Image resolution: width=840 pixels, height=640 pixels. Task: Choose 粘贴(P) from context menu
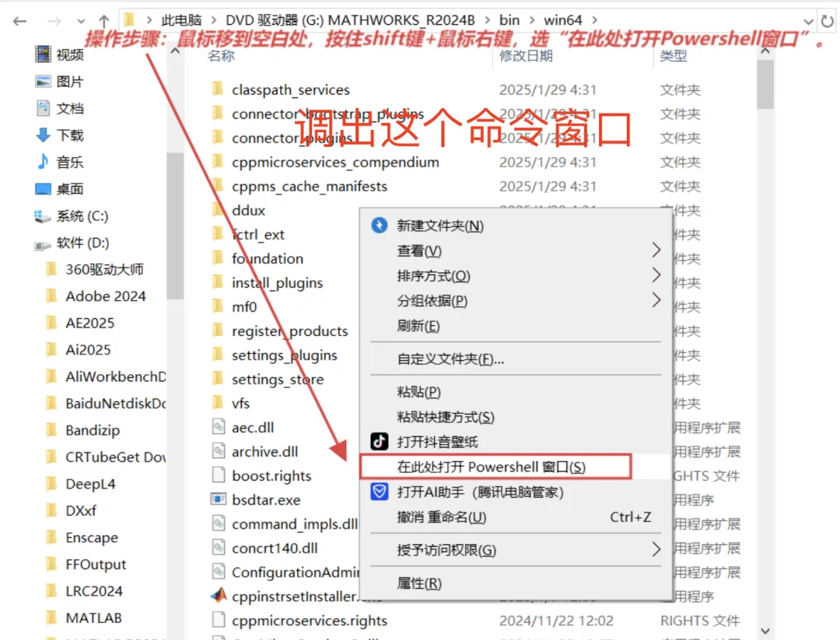coord(516,391)
